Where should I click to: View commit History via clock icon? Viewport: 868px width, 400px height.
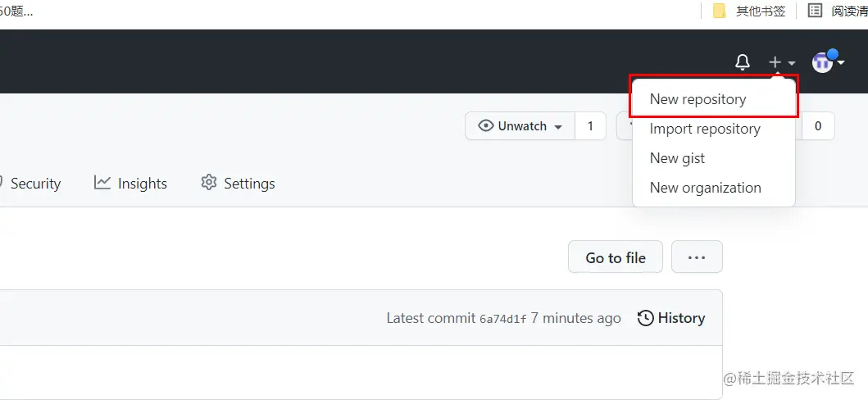point(646,318)
